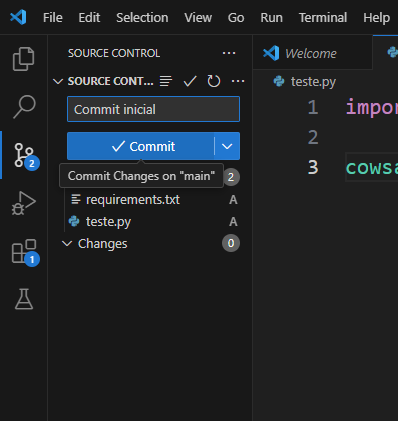The width and height of the screenshot is (398, 421).
Task: Click the Python icon beside staged teste.py
Action: pyautogui.click(x=74, y=221)
